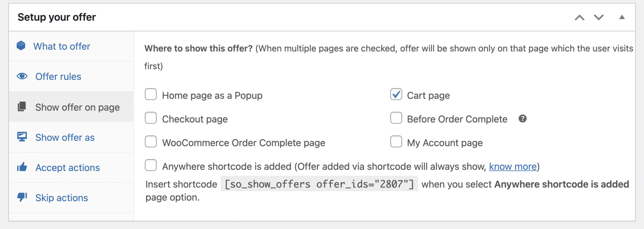Open the What to offer tab

[x=62, y=47]
